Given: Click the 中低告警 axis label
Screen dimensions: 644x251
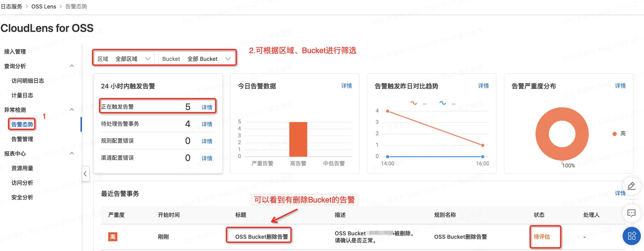Looking at the screenshot, I should [334, 163].
